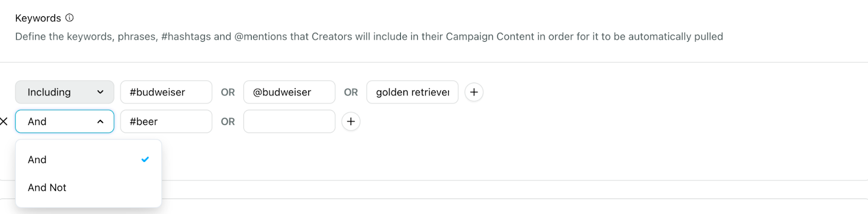868x214 pixels.
Task: Click the OR label after @budweiser
Action: pos(351,92)
